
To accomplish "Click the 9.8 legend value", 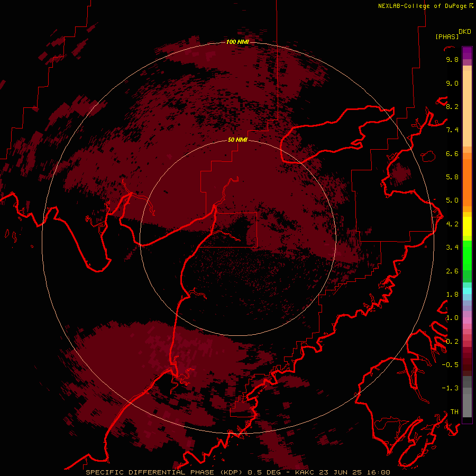I will click(x=452, y=59).
